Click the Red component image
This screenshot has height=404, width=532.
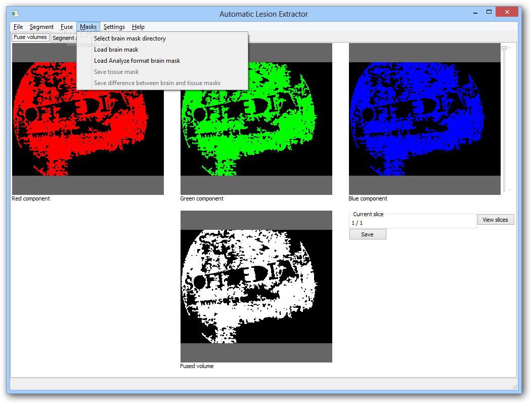88,119
